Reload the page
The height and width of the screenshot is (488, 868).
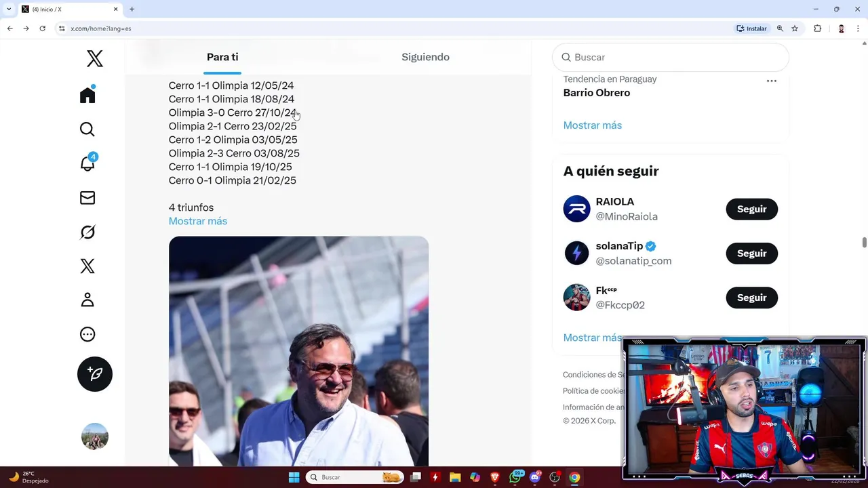click(x=42, y=28)
